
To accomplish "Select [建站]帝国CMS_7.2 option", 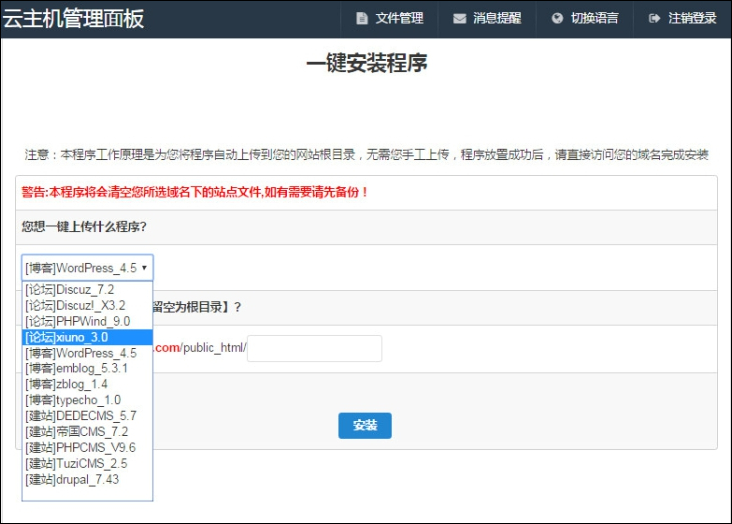I will pos(87,432).
